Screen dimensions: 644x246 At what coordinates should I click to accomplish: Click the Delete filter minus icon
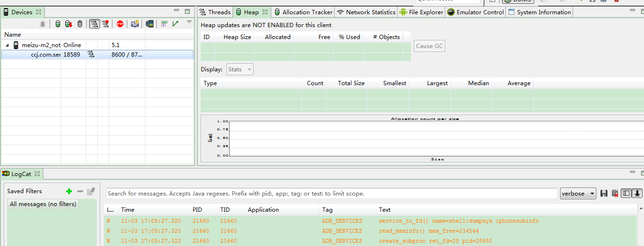point(80,191)
